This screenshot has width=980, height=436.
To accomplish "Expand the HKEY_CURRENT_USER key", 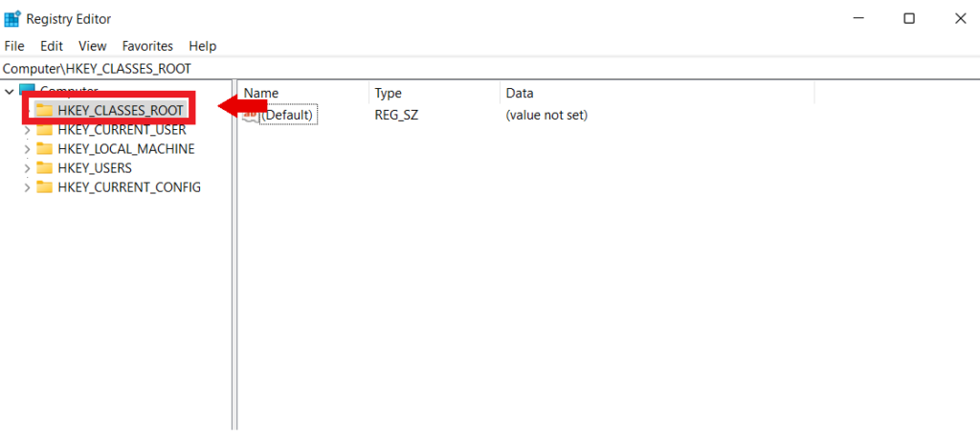I will click(27, 130).
